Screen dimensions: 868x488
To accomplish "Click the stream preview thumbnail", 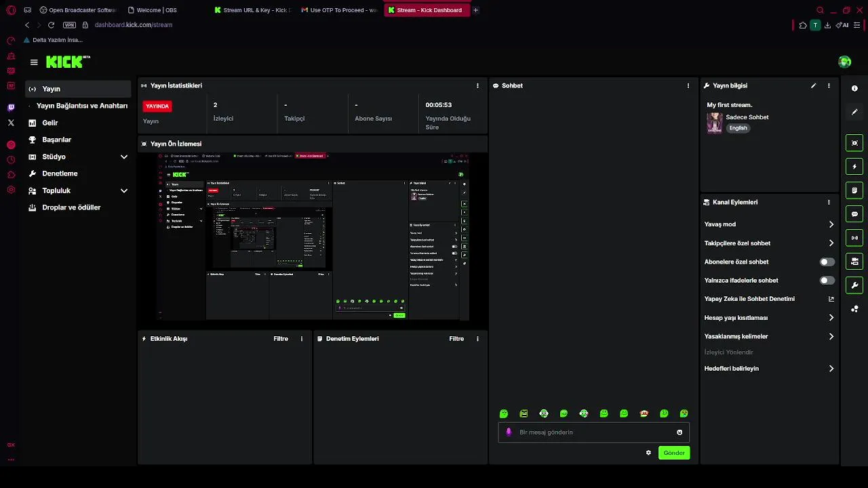I will coord(313,237).
